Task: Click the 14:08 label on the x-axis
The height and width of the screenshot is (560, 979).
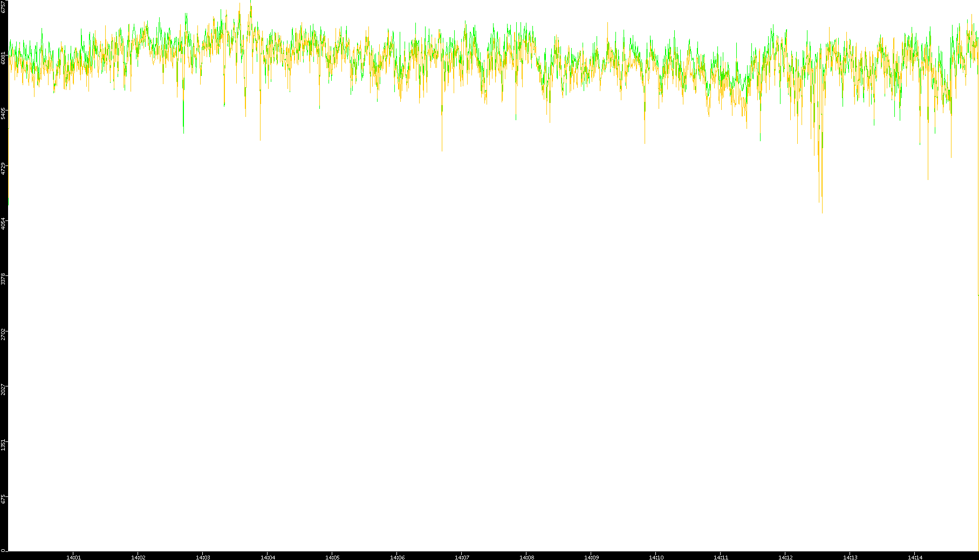Action: tap(526, 557)
